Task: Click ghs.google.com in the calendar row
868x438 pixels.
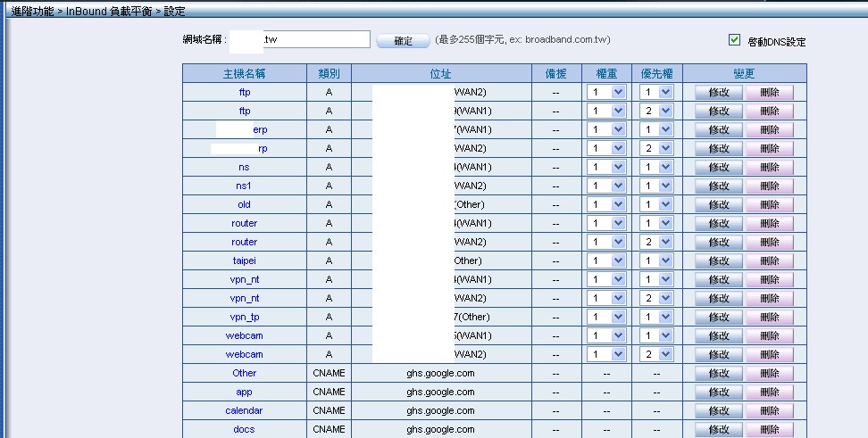Action: coord(440,411)
